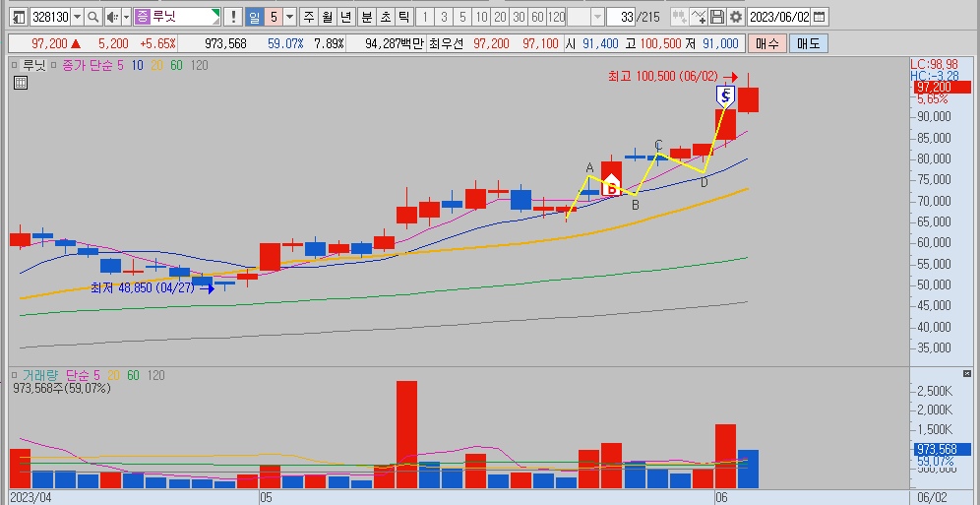Toggle the 루닛 price series checkbox
The image size is (980, 505).
[x=17, y=65]
